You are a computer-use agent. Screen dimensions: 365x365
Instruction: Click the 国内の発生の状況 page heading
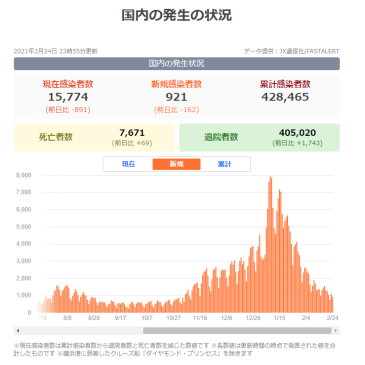pos(176,15)
